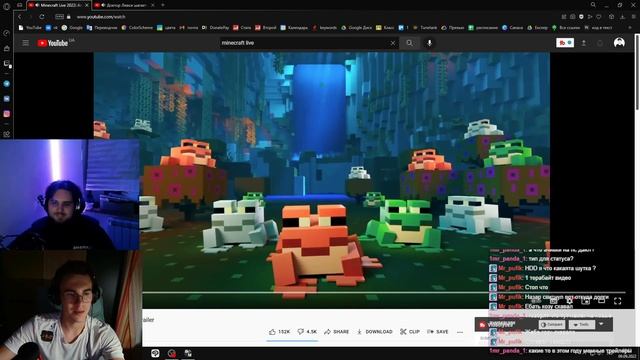Open the YouTube bookmark
Screen dimensions: 640x360
point(30,28)
